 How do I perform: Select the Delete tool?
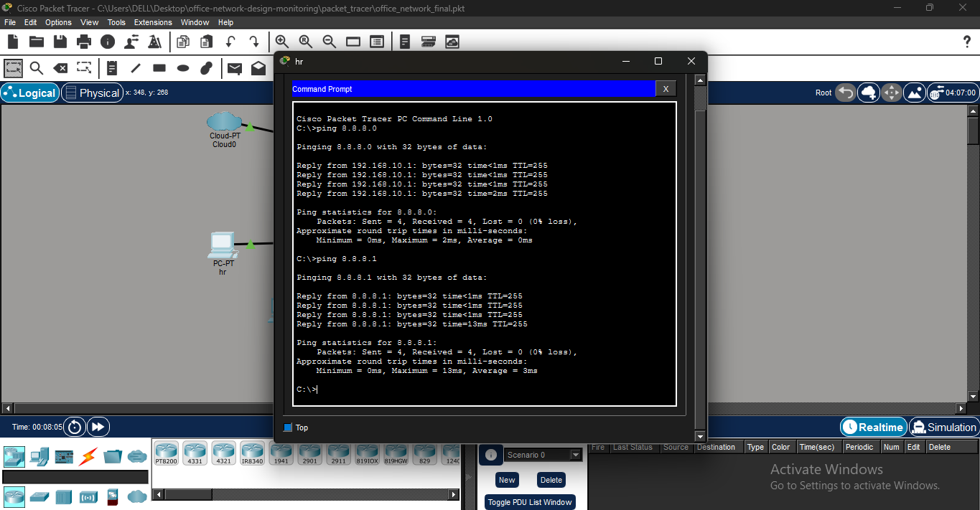click(60, 68)
